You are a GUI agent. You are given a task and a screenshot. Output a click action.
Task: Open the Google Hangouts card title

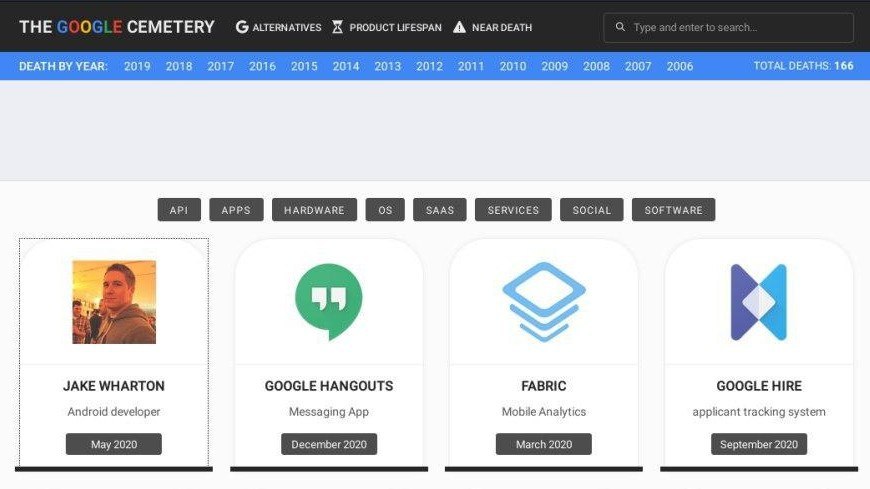328,386
